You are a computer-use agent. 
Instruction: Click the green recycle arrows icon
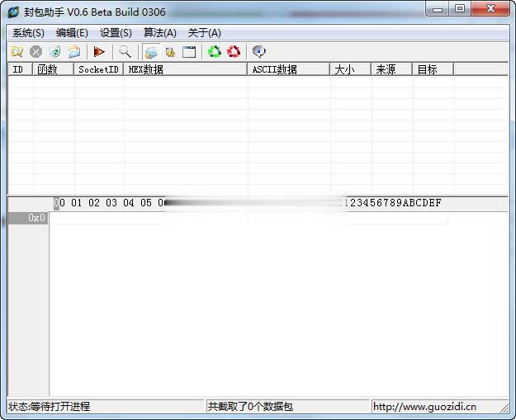[x=215, y=52]
